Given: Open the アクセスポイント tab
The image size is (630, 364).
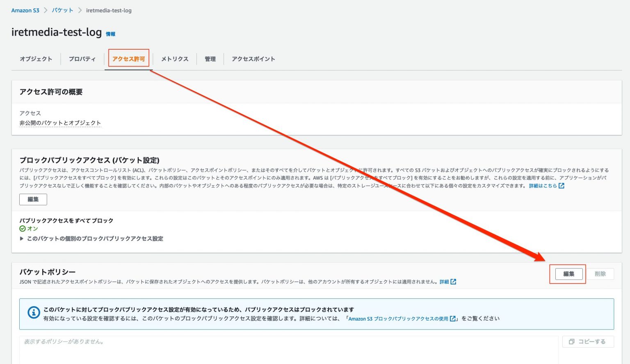Looking at the screenshot, I should coord(253,59).
